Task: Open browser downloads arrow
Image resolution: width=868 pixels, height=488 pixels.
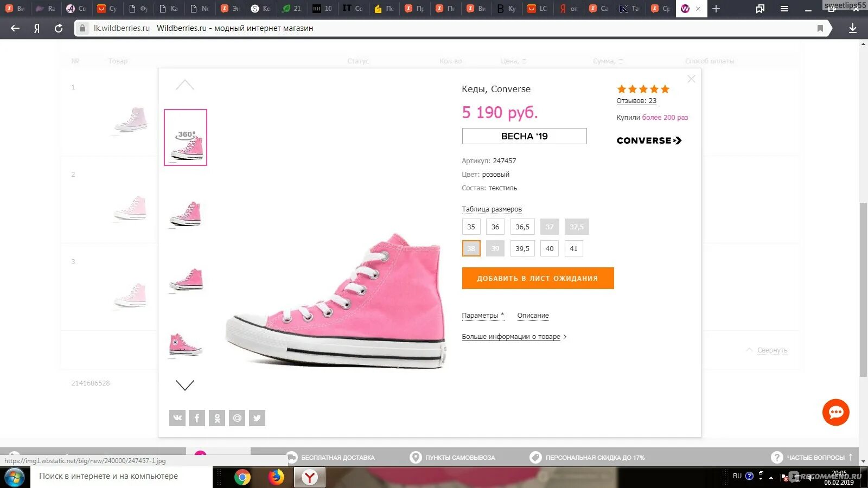Action: click(853, 28)
